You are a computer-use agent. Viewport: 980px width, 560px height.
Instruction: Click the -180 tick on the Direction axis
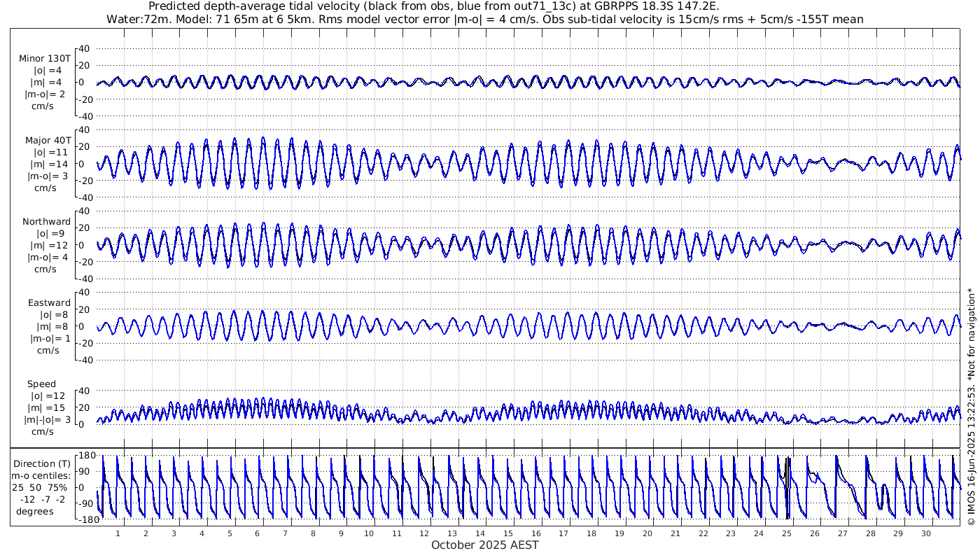84,519
